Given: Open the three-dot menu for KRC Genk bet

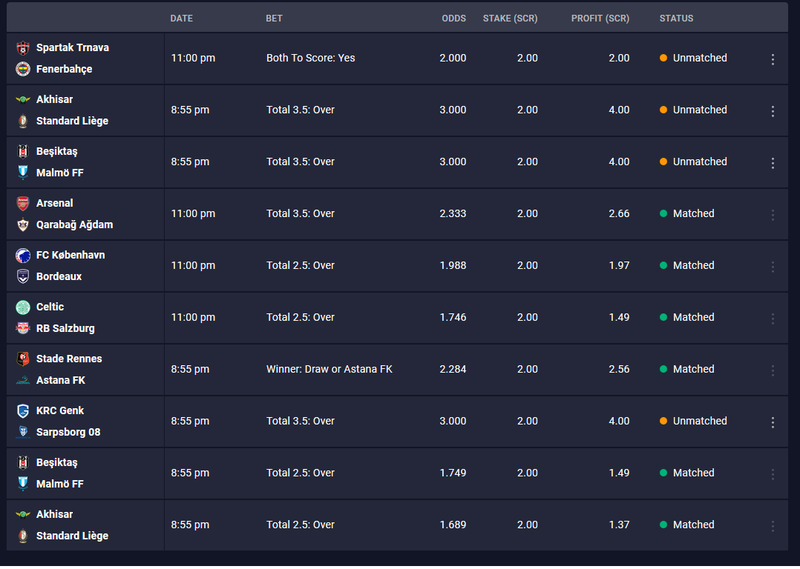Looking at the screenshot, I should pyautogui.click(x=773, y=422).
